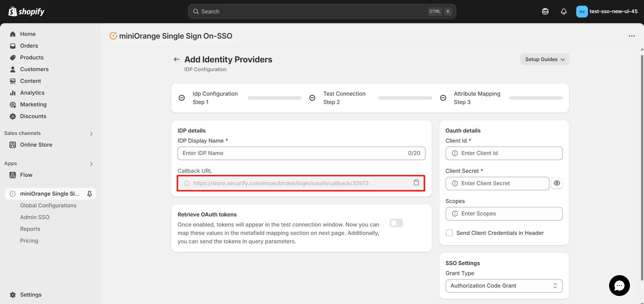Click the Online Store icon
Image resolution: width=644 pixels, height=304 pixels.
point(13,145)
